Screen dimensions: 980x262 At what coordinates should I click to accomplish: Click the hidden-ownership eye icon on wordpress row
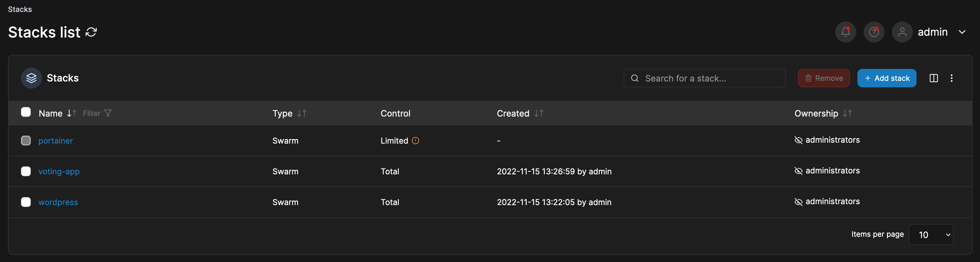point(799,202)
